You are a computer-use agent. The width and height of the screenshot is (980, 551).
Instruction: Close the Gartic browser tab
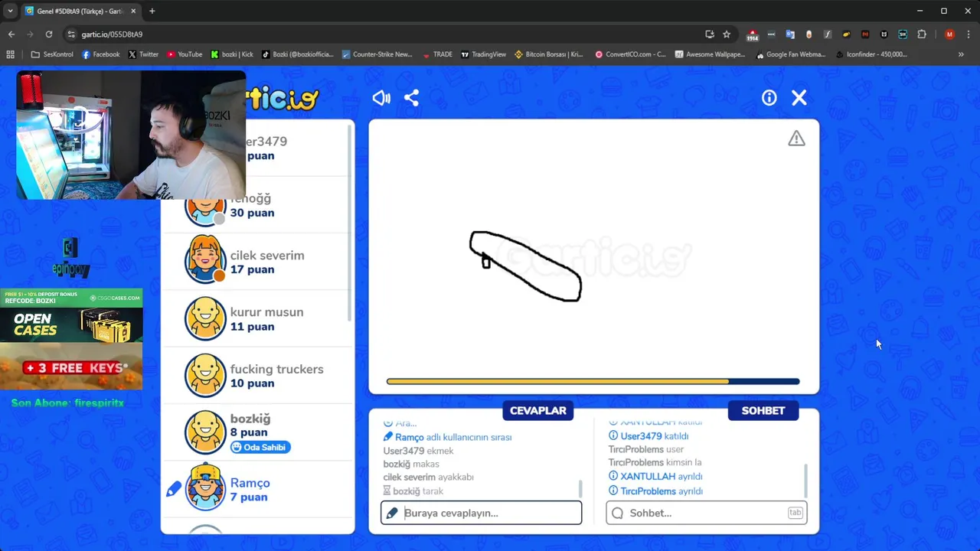coord(132,11)
